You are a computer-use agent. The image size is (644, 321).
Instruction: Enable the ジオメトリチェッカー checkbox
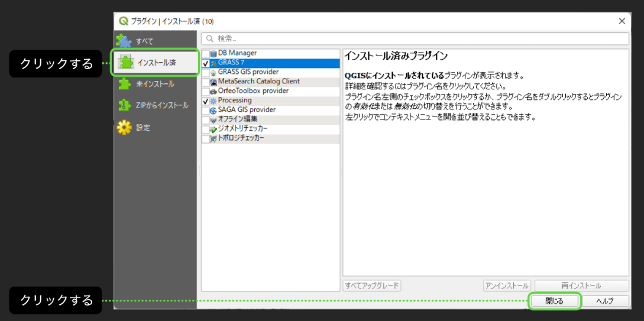206,129
